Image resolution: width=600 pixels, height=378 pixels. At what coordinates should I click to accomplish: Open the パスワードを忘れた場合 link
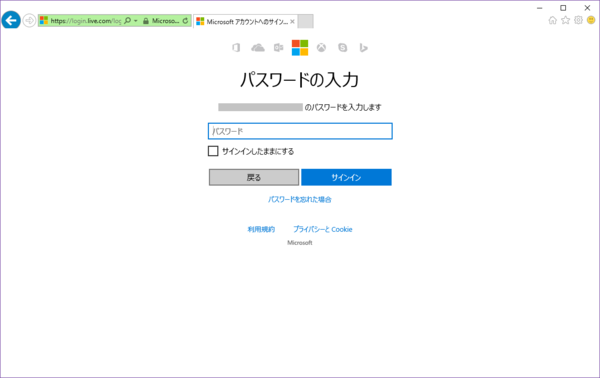[300, 199]
